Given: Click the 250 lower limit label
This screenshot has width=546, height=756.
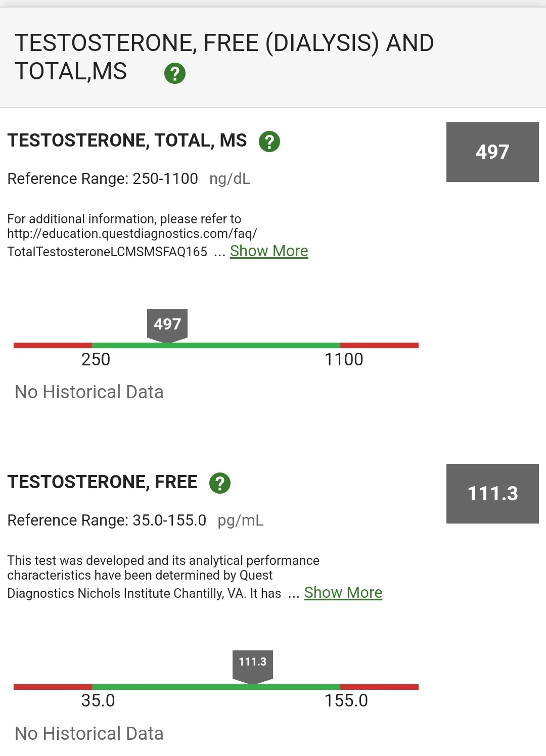Looking at the screenshot, I should (96, 359).
